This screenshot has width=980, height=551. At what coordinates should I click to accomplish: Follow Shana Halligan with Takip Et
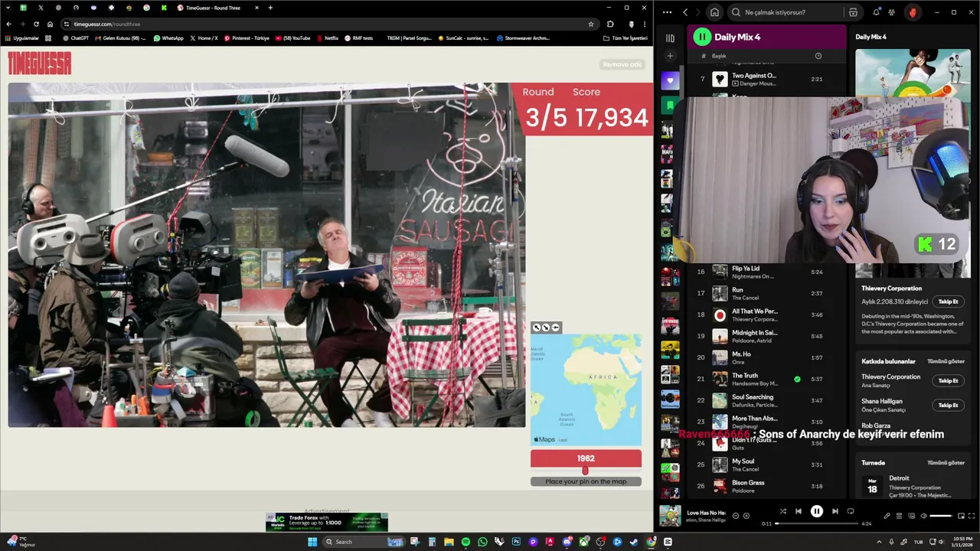949,405
